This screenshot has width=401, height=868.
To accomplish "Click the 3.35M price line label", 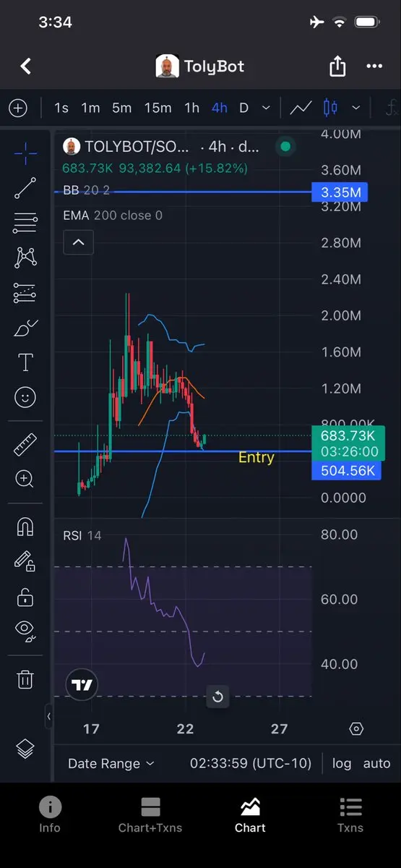I will (x=340, y=192).
